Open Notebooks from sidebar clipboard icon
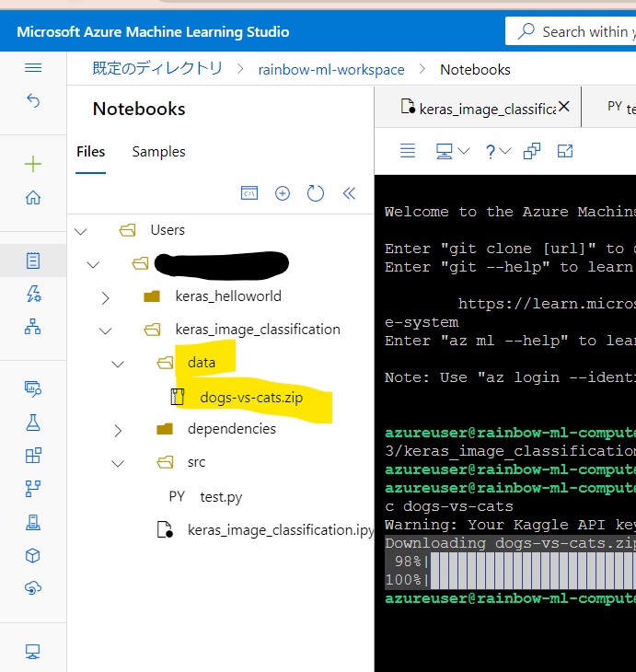This screenshot has width=636, height=672. click(x=33, y=261)
